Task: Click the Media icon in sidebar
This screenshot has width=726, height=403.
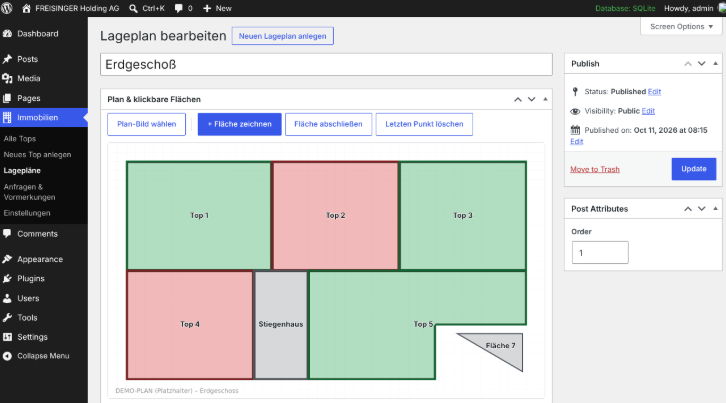Action: point(7,78)
